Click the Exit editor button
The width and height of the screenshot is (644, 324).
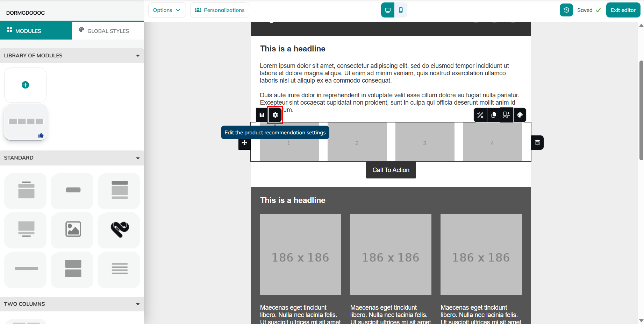point(623,10)
